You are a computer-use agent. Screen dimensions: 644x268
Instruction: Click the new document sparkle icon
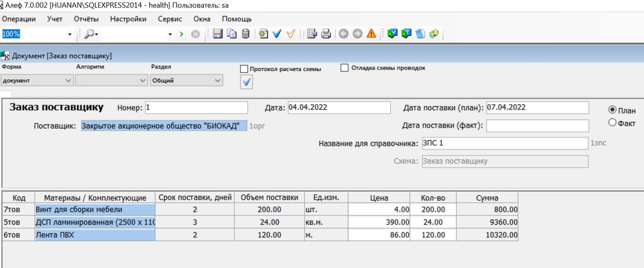coord(263,34)
